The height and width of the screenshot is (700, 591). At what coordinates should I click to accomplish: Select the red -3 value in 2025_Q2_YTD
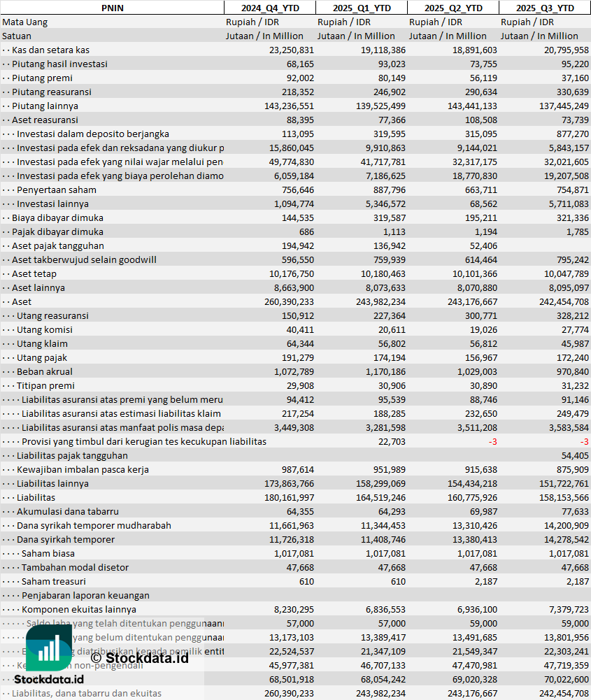[x=492, y=441]
